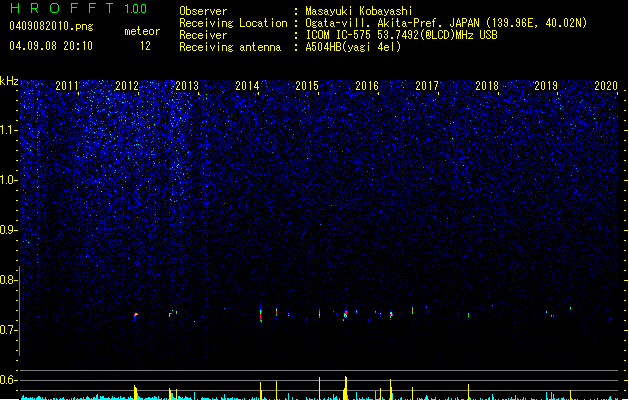This screenshot has width=629, height=400.
Task: Click the meteor count label
Action: tap(142, 31)
